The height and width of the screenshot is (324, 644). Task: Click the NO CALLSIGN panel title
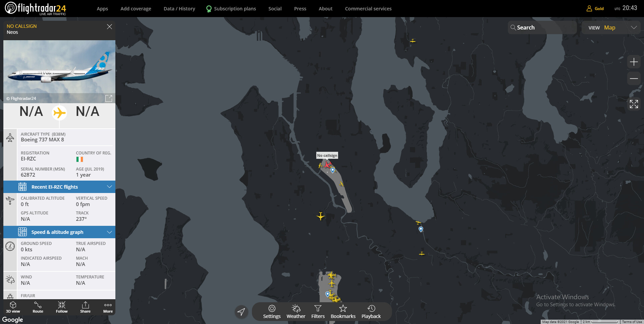point(22,26)
